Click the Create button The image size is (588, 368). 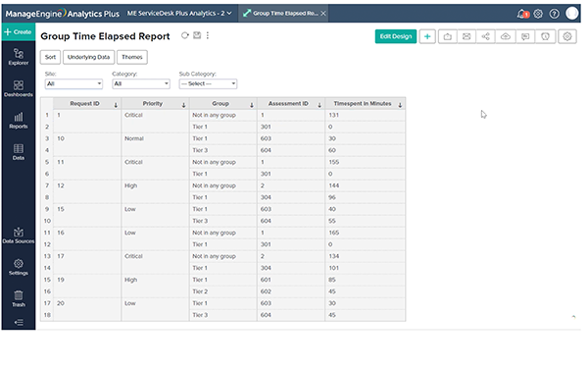[18, 32]
